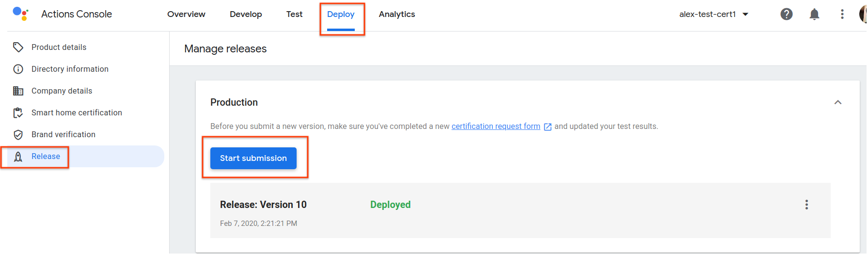Click the Smart home certification clipboard icon
The image size is (868, 255).
pos(18,112)
